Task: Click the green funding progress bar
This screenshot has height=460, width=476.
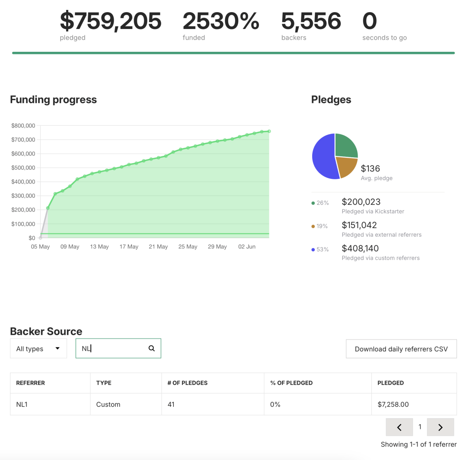Action: 233,53
